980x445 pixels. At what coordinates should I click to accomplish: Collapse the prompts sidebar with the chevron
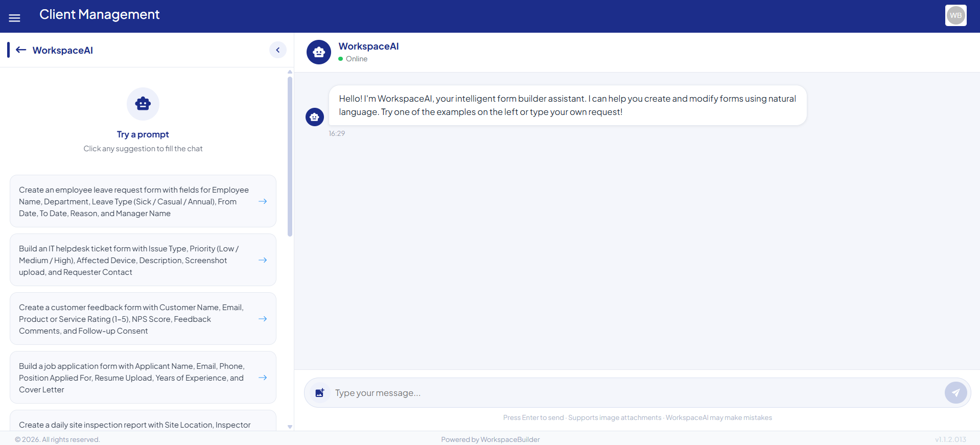click(x=277, y=50)
